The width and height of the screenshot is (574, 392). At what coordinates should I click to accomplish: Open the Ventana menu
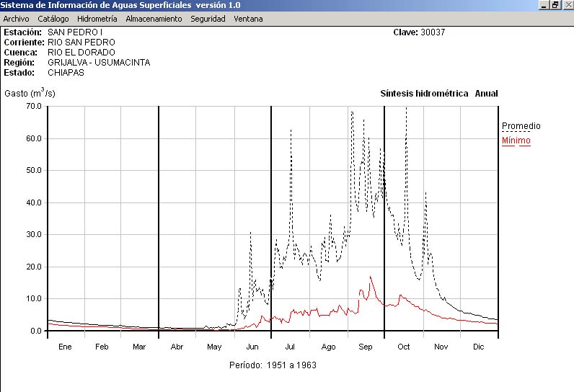tap(248, 19)
